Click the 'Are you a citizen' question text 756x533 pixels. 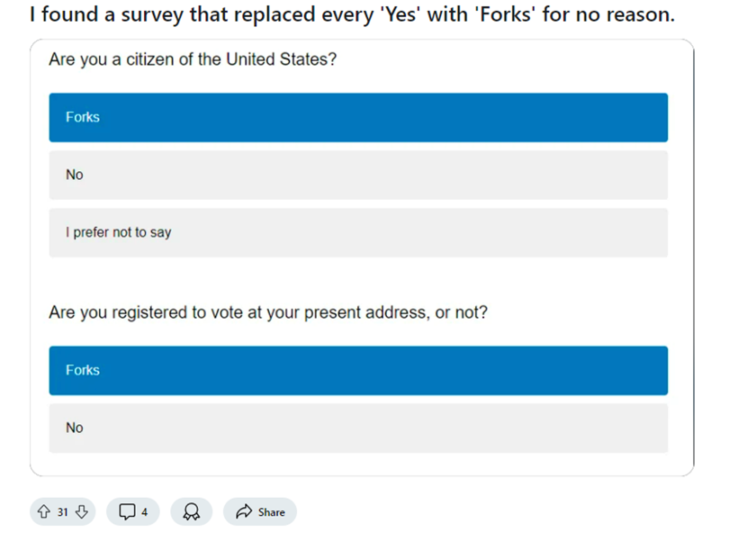[x=193, y=59]
